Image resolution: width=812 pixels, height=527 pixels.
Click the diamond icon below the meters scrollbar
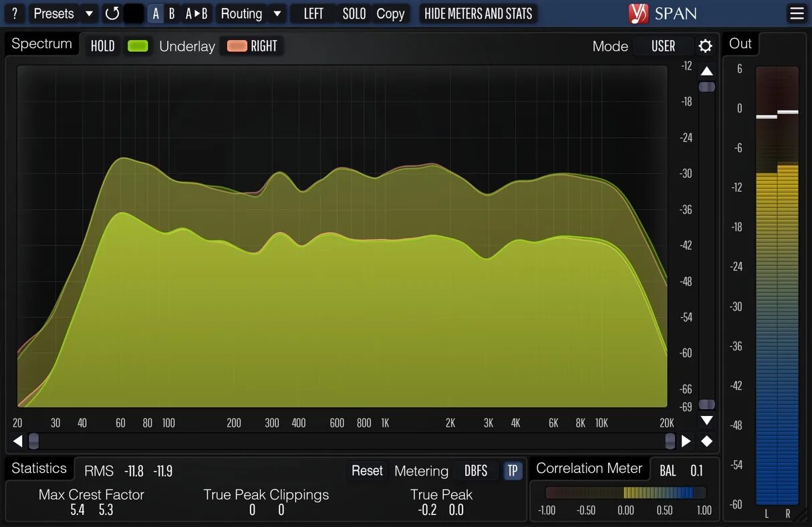pyautogui.click(x=706, y=441)
